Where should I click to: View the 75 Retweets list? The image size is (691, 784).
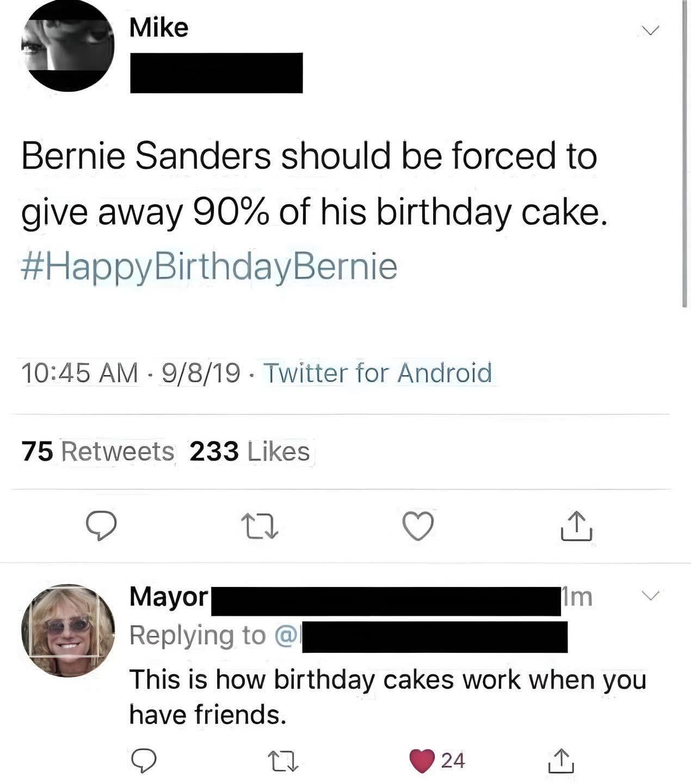pyautogui.click(x=98, y=452)
